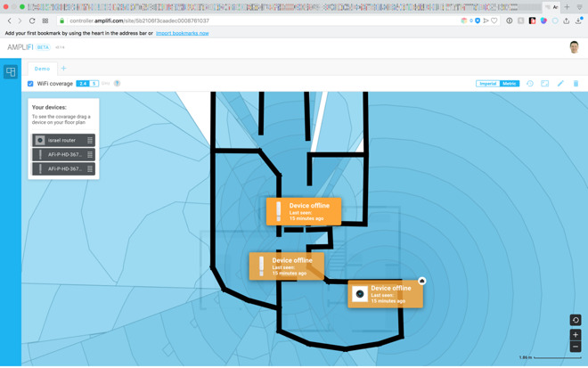The height and width of the screenshot is (368, 588).
Task: Click the Your devices heading
Action: click(x=49, y=107)
